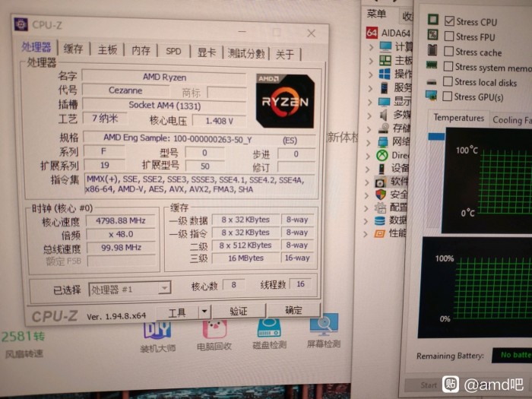
Task: Enable the Stress FPU checkbox
Action: (449, 36)
